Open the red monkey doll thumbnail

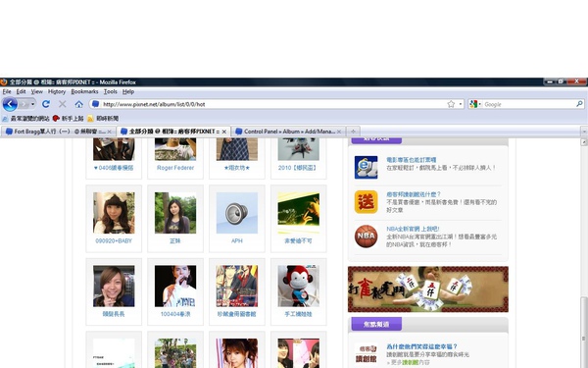299,287
